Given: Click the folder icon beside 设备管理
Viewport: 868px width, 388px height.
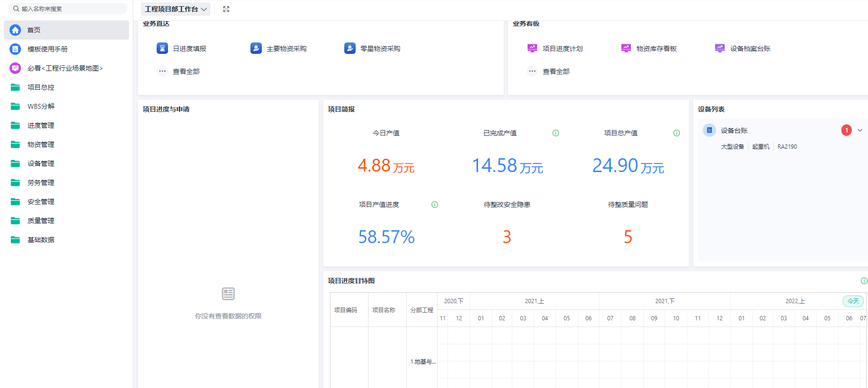Looking at the screenshot, I should [15, 163].
